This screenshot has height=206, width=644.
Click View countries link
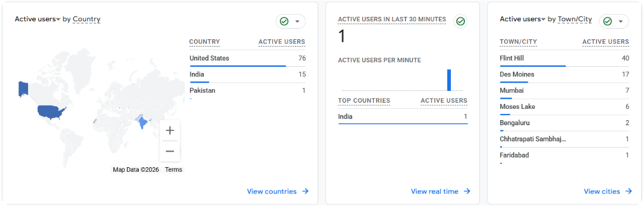point(272,191)
